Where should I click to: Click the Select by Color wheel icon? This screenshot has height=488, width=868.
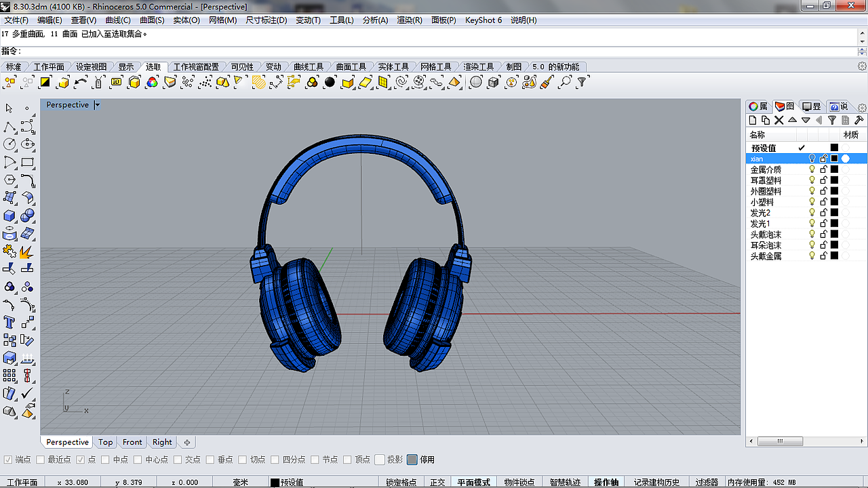pyautogui.click(x=152, y=82)
